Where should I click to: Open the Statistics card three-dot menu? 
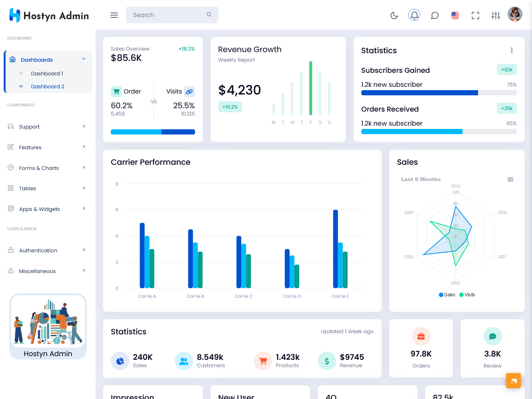[x=512, y=50]
